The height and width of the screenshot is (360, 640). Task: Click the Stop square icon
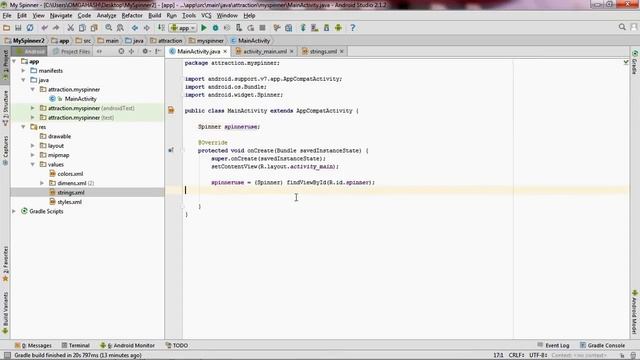click(262, 28)
